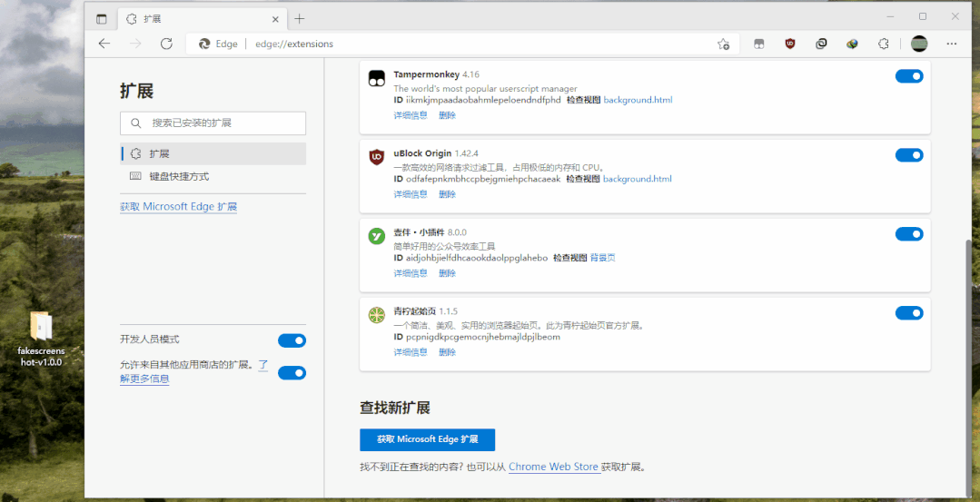Viewport: 980px width, 502px height.
Task: Click the Tampermonkey icon in the browser toolbar
Action: [759, 44]
